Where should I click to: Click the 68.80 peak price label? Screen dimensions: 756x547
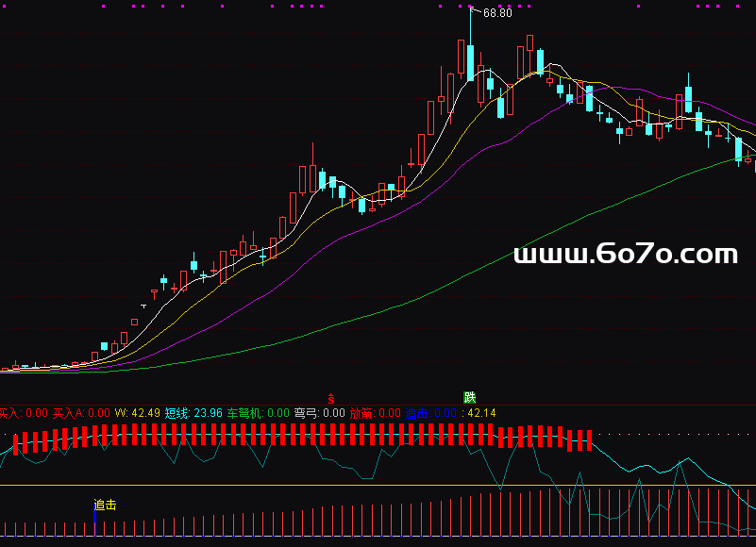497,13
